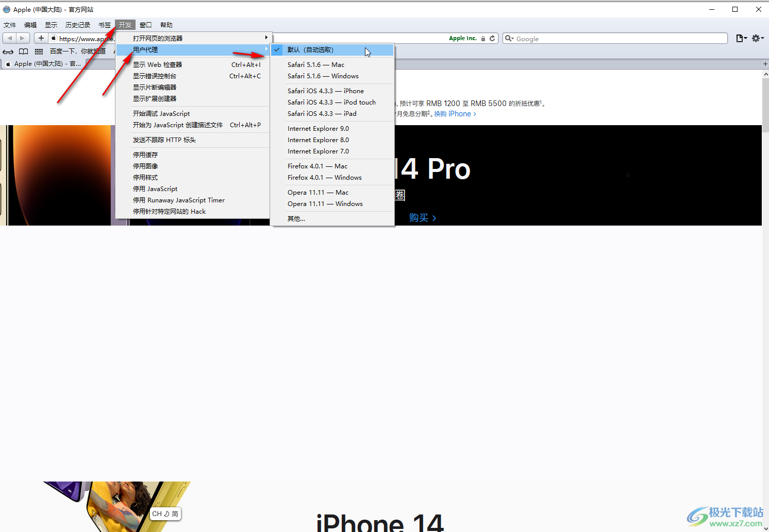Screen dimensions: 769x532
Task: Open 显示片断编辑器
Action: (193, 87)
